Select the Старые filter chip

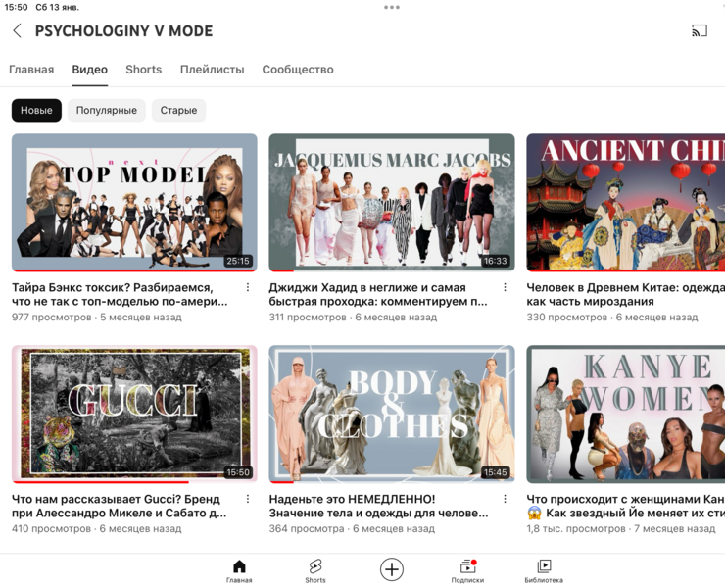pos(178,110)
